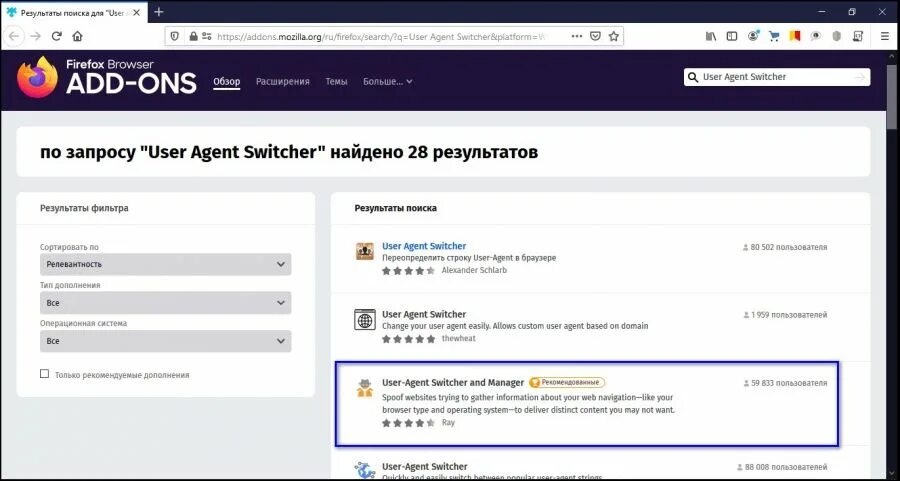Click the scroll document extension icon
This screenshot has height=481, width=900.
coord(858,36)
